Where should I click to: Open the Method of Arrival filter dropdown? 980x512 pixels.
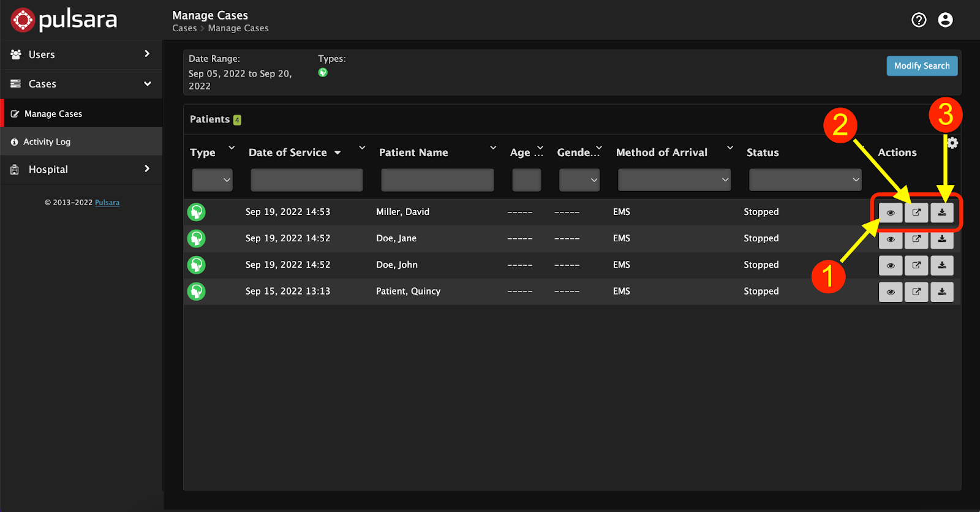pyautogui.click(x=674, y=180)
